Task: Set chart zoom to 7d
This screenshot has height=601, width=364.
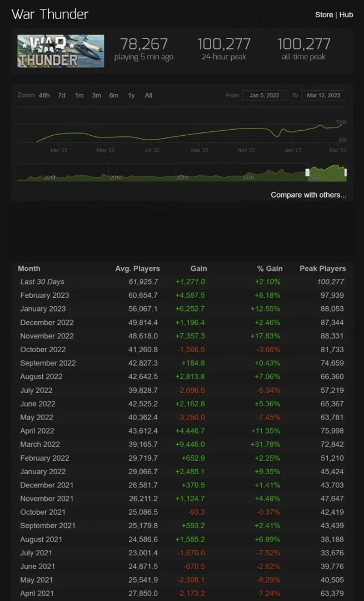Action: coord(62,95)
